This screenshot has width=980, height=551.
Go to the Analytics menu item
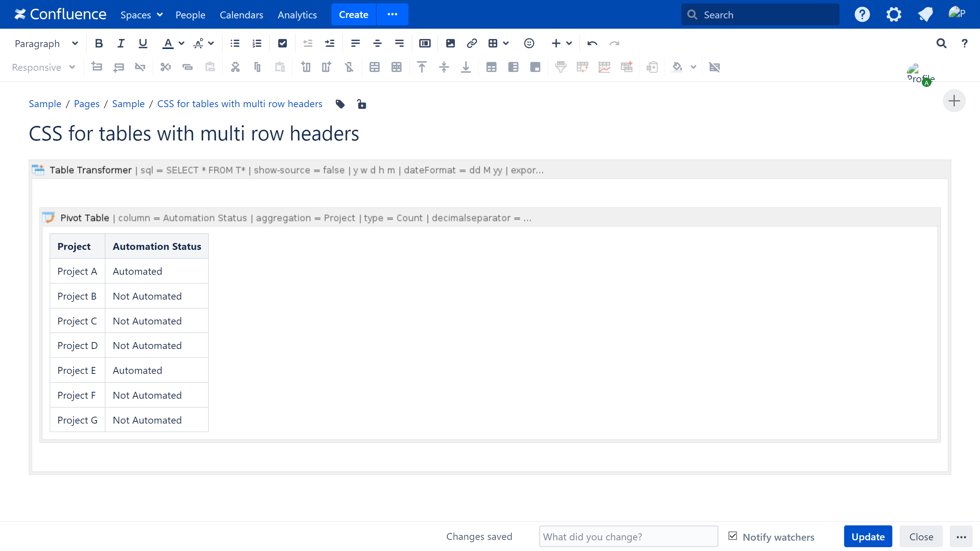(x=297, y=15)
